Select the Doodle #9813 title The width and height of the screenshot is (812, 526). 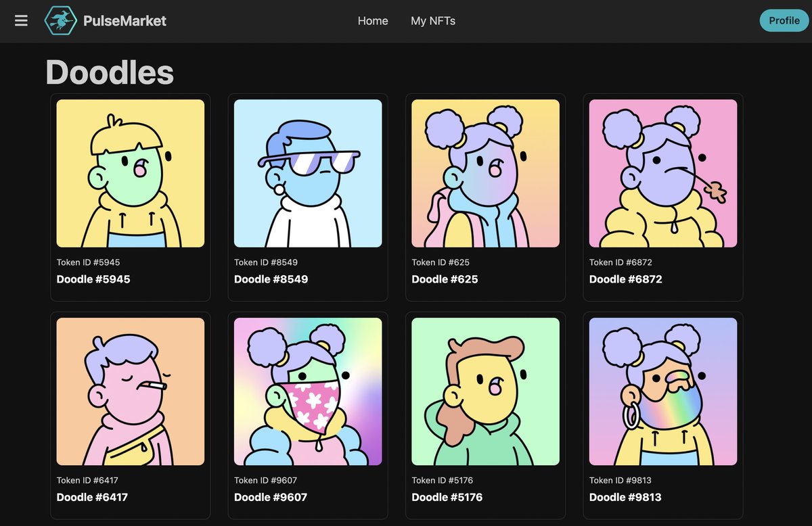tap(625, 498)
